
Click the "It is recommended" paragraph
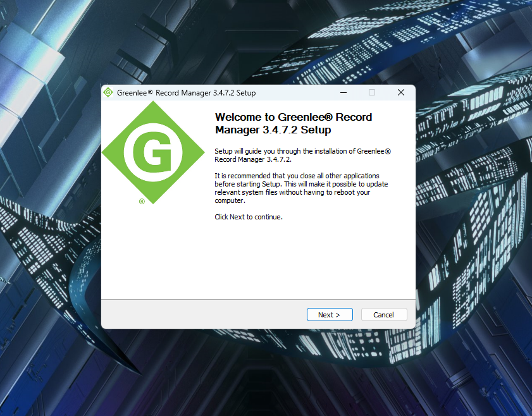300,188
